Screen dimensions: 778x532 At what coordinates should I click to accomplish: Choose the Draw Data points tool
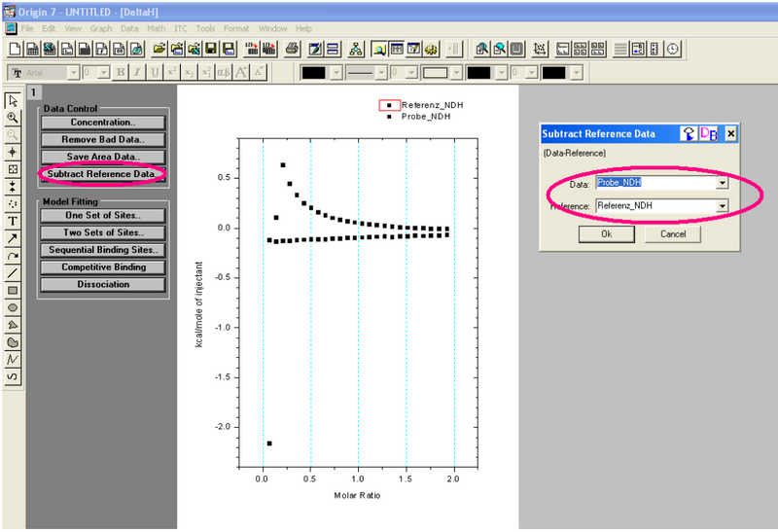click(13, 204)
